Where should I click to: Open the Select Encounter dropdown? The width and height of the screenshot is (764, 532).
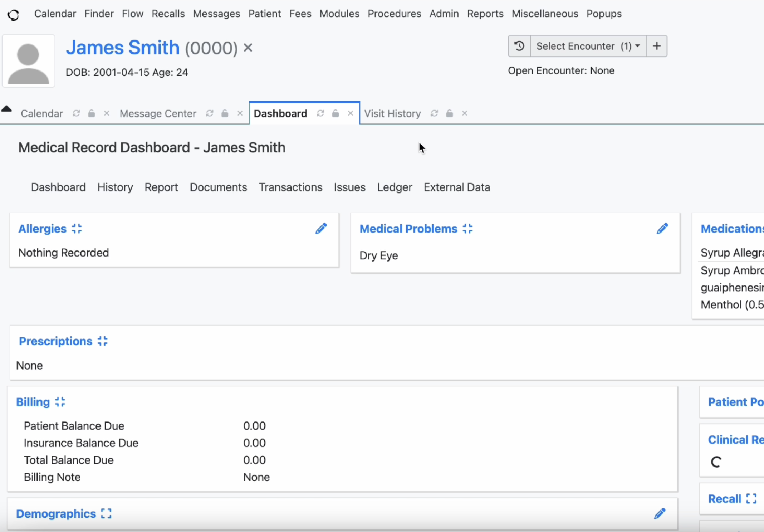pos(588,46)
